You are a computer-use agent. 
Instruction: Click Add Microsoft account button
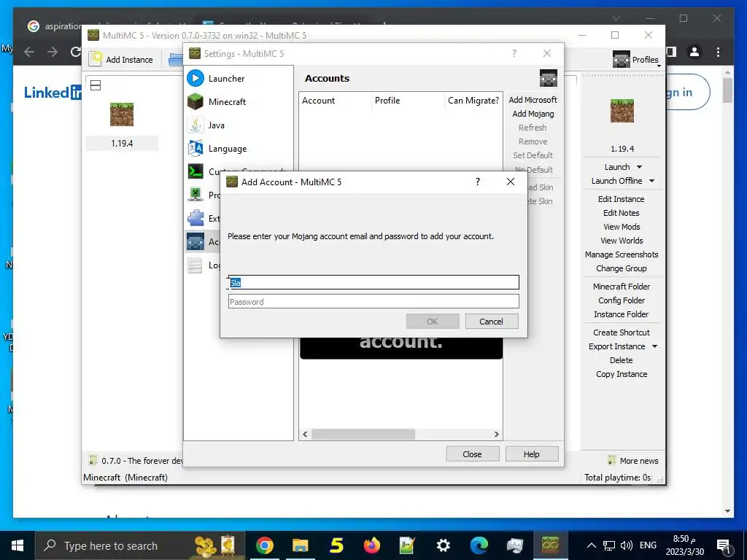533,100
